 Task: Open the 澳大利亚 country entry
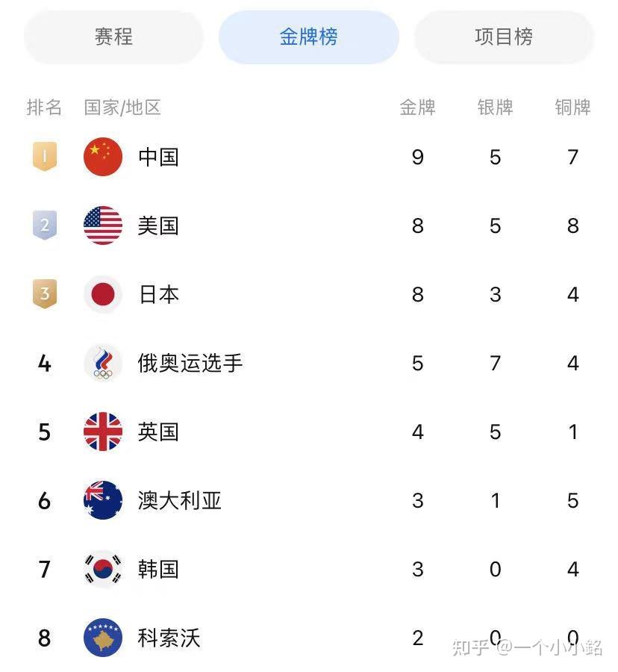pos(179,500)
